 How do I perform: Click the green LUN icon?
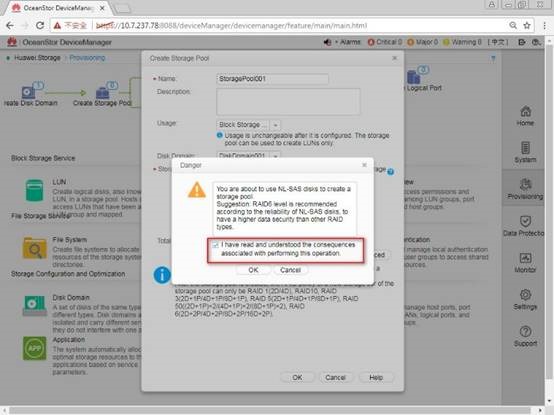34,191
